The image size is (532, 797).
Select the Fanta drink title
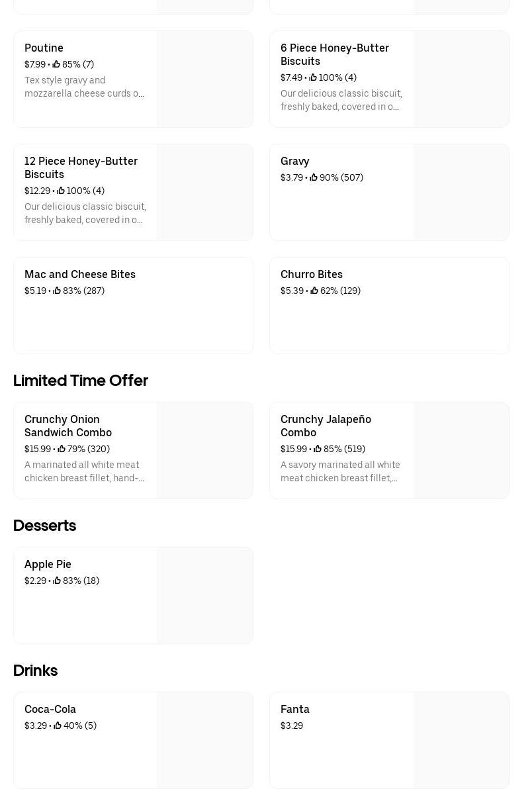coord(294,709)
